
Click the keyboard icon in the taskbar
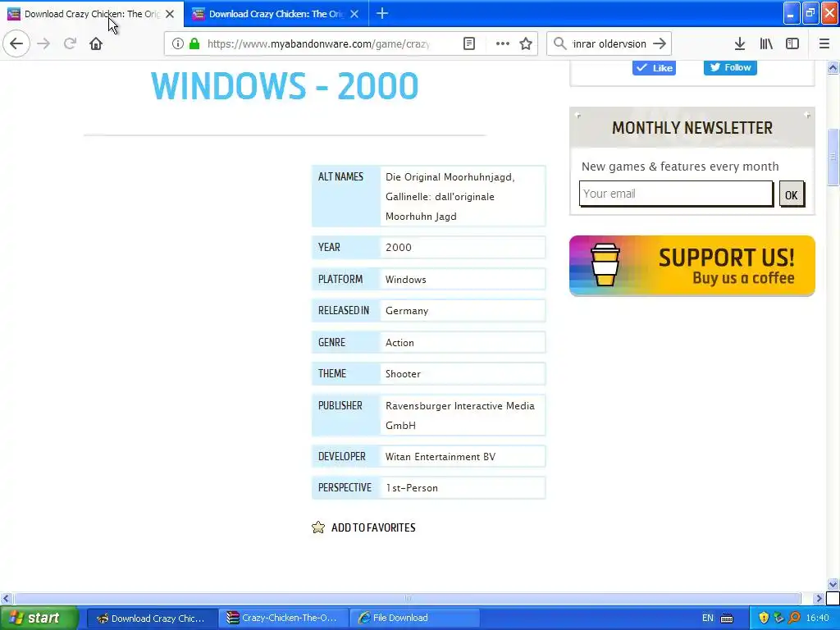tap(727, 619)
